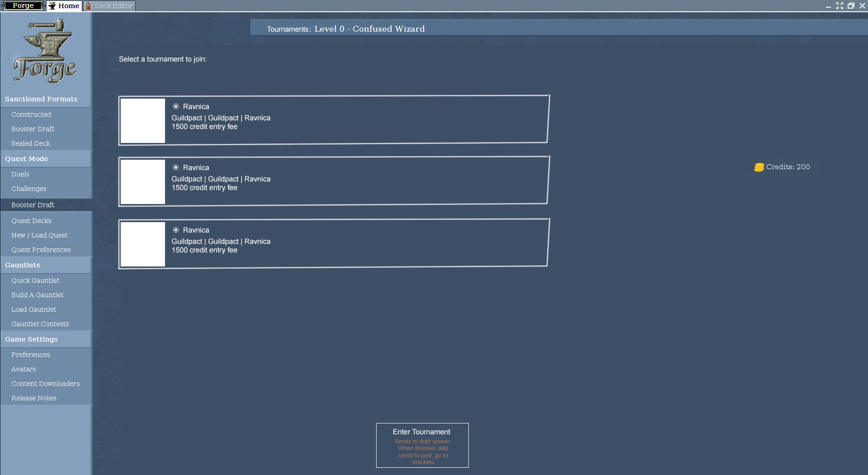This screenshot has width=868, height=475.
Task: Open Quest Preferences in the sidebar
Action: (x=41, y=250)
